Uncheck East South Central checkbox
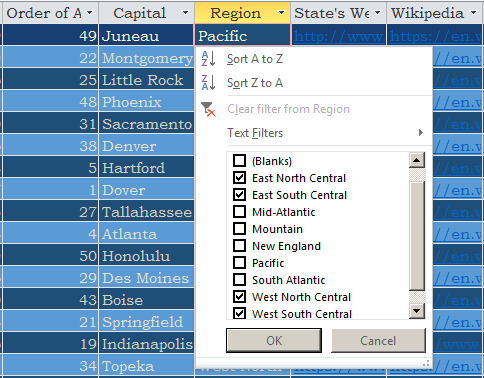 [x=239, y=195]
